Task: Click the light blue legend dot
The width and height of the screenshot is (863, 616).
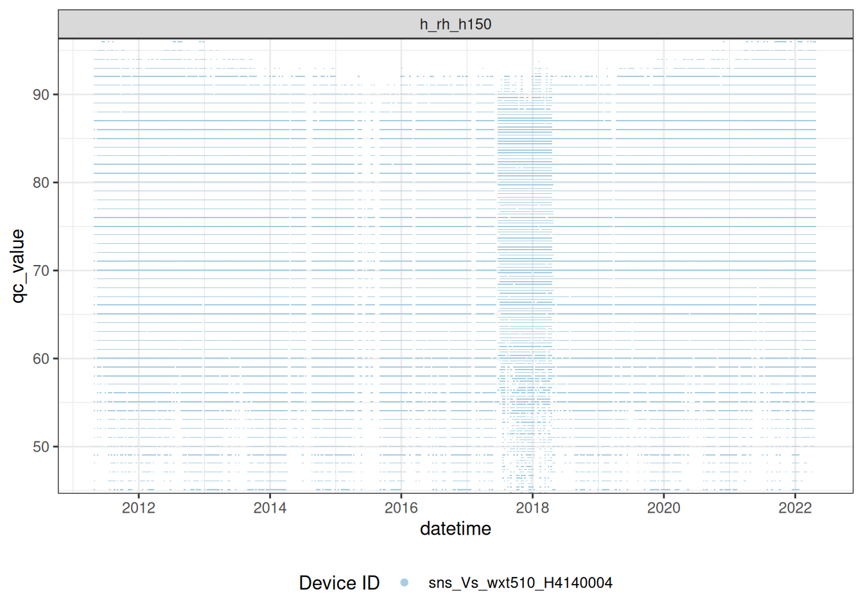Action: (x=404, y=583)
